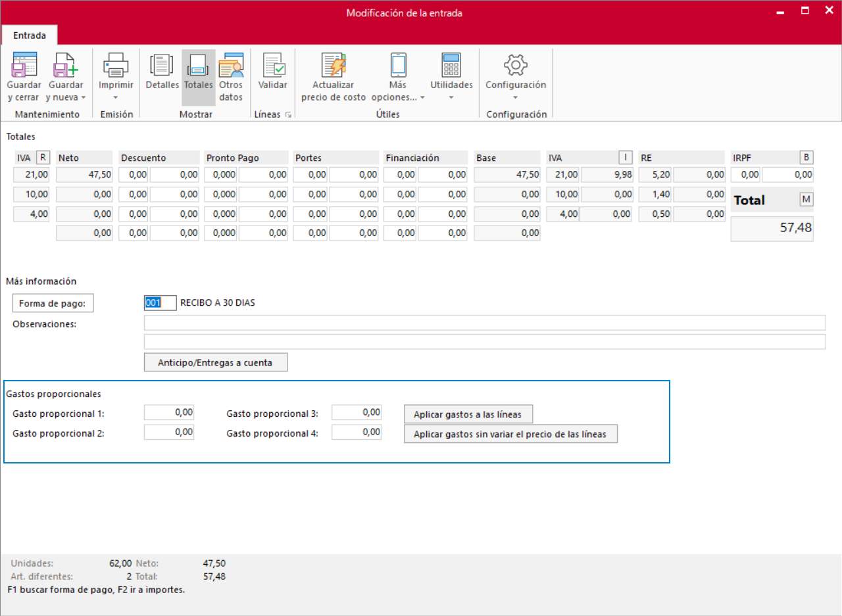Screen dimensions: 842x616
Task: Click Aplicar gastos a las líneas
Action: 468,414
